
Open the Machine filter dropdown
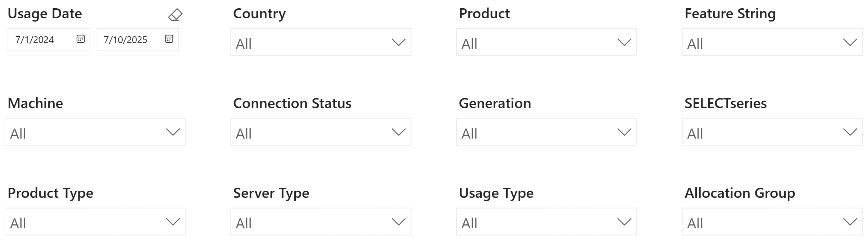(95, 132)
